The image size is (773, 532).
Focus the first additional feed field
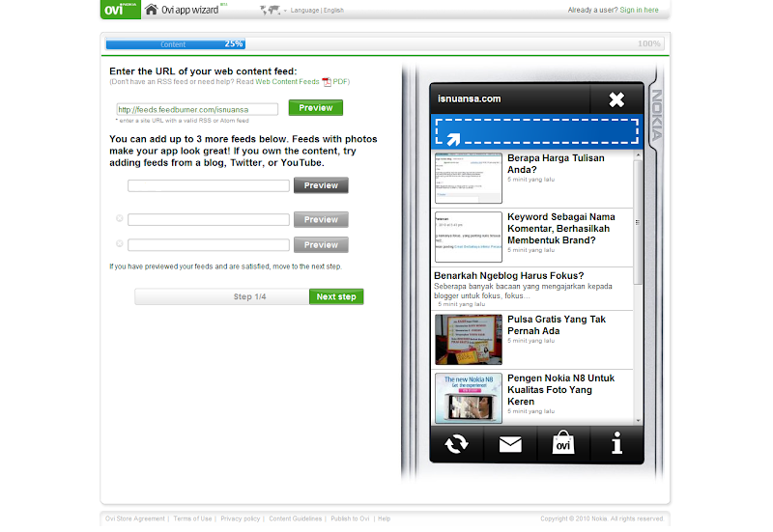click(209, 185)
